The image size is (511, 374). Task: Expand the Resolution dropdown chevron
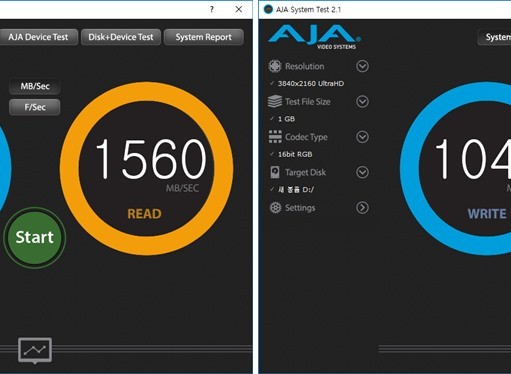pos(362,66)
